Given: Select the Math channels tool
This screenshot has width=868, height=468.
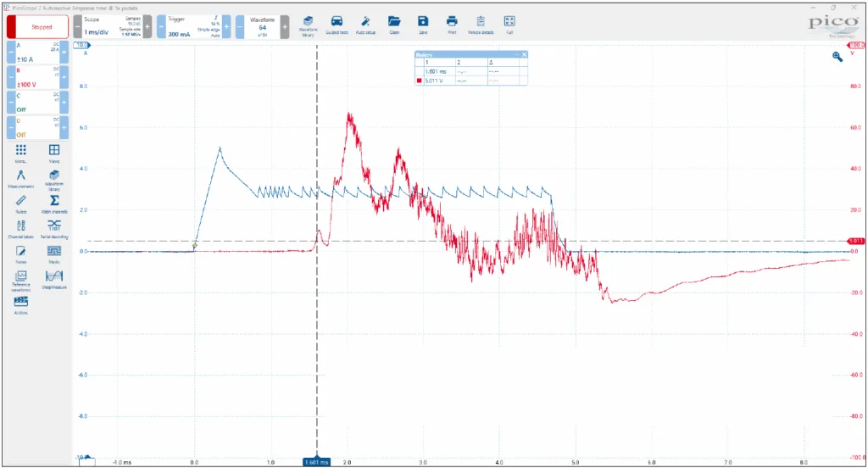Looking at the screenshot, I should click(53, 203).
